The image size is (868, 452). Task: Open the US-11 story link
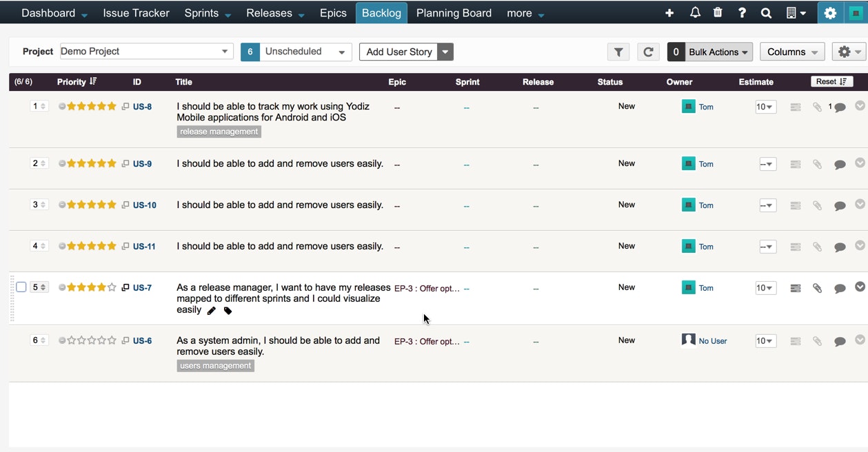pos(144,246)
